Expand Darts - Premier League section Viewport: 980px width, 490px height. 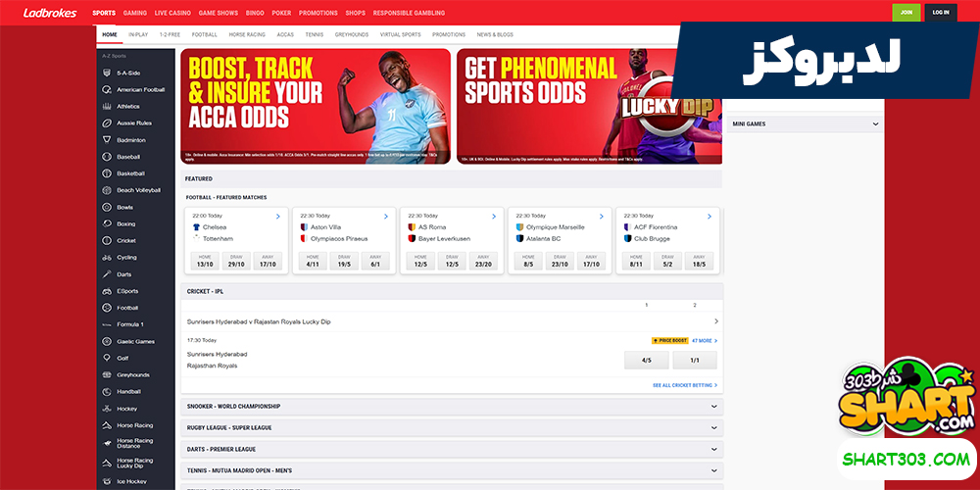(x=452, y=449)
